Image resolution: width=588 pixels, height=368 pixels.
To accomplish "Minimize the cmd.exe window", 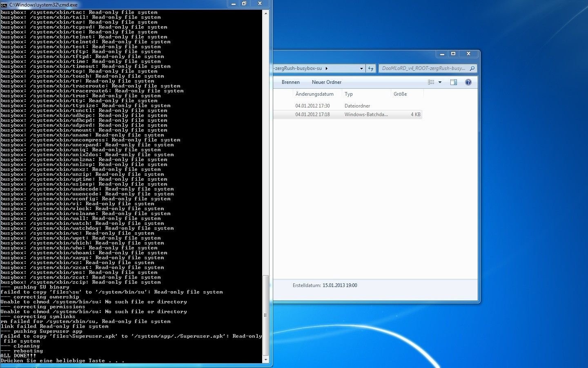I will pyautogui.click(x=234, y=4).
